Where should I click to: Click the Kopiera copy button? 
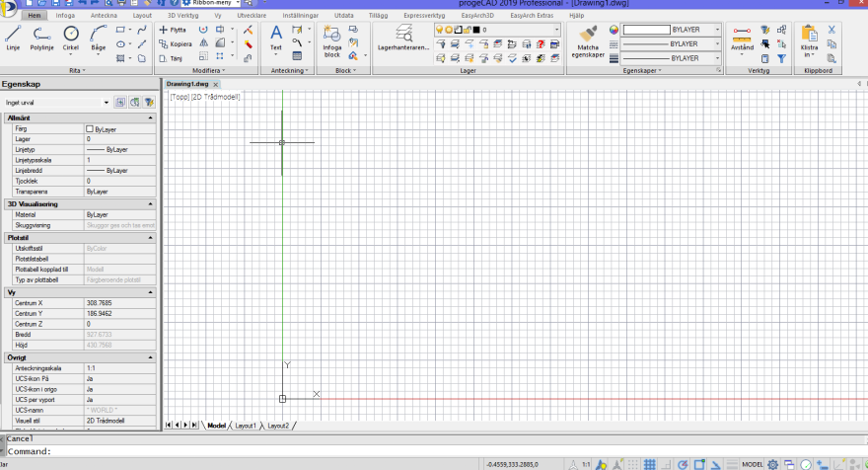pos(175,43)
